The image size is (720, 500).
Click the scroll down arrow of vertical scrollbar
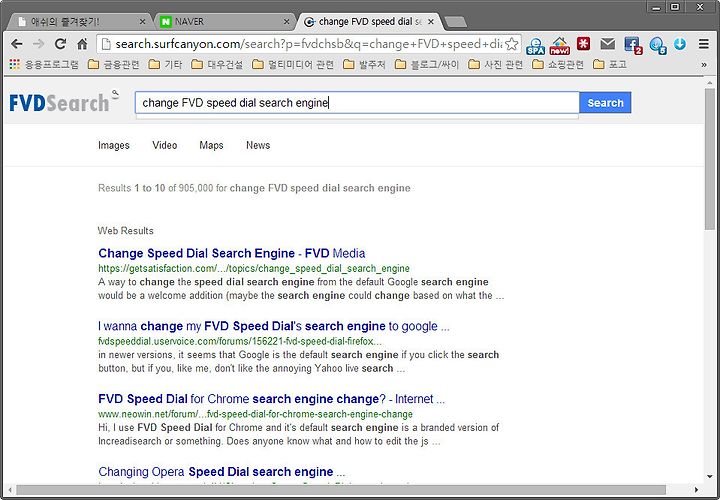[710, 477]
